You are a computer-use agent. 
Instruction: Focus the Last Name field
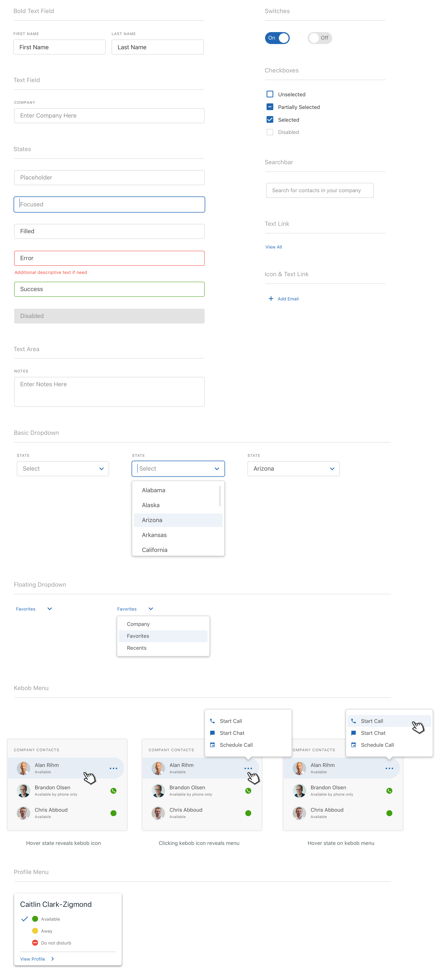coord(158,47)
